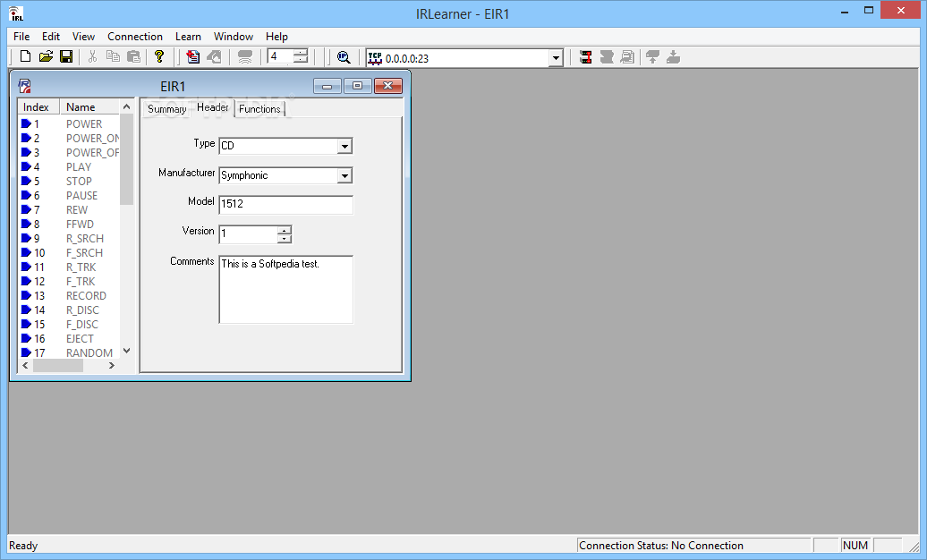The width and height of the screenshot is (927, 560).
Task: Click in the Comments text area
Action: coord(285,289)
